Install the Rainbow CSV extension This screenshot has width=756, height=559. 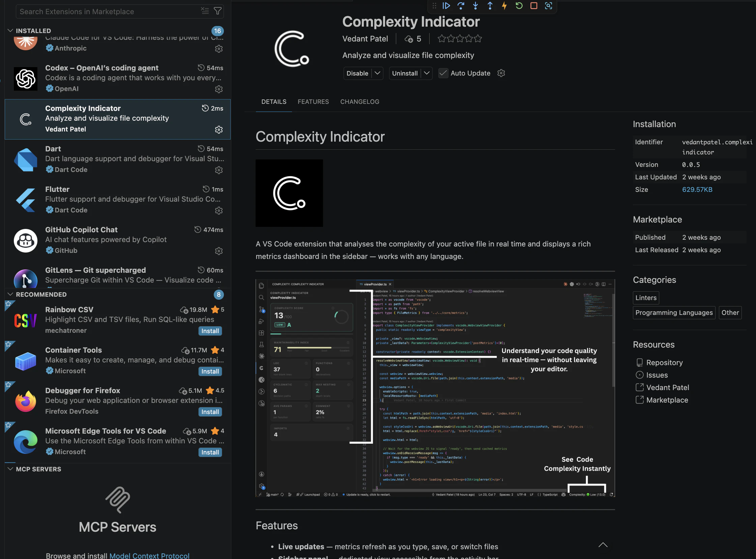pos(210,331)
